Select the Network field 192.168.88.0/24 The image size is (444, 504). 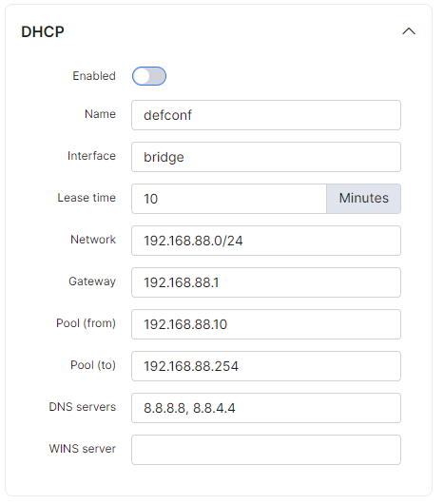266,241
